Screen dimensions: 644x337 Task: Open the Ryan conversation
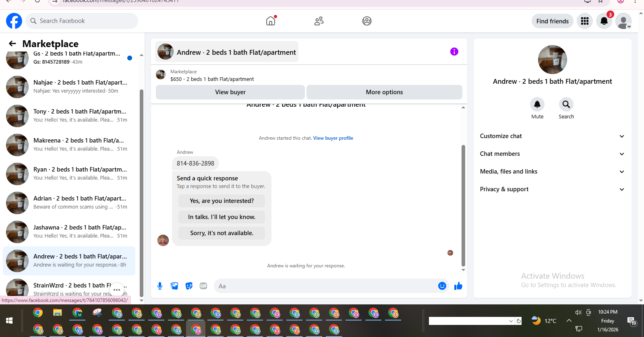pyautogui.click(x=69, y=174)
